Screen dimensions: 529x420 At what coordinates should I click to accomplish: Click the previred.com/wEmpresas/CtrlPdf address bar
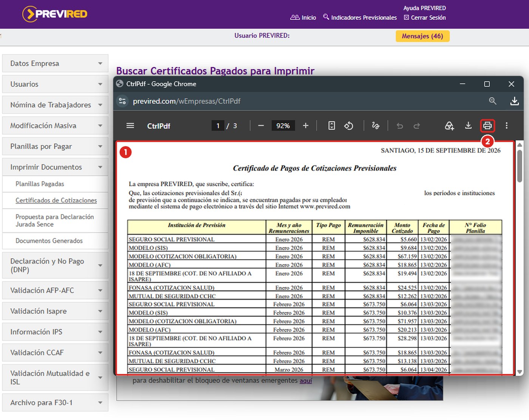tap(187, 101)
